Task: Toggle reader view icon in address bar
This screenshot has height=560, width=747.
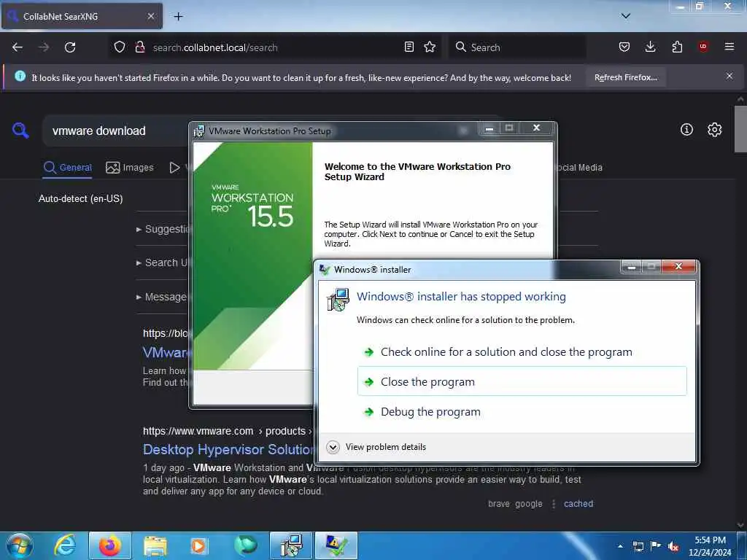Action: [409, 47]
